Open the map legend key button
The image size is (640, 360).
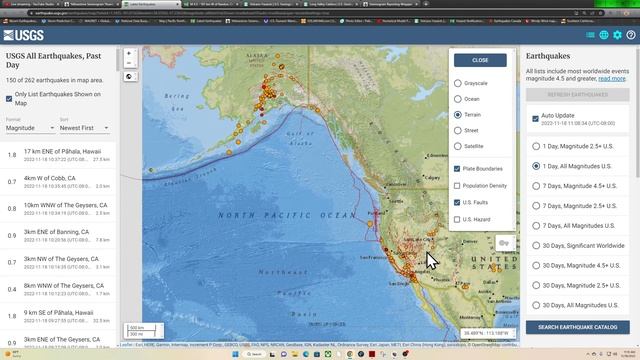coord(504,243)
